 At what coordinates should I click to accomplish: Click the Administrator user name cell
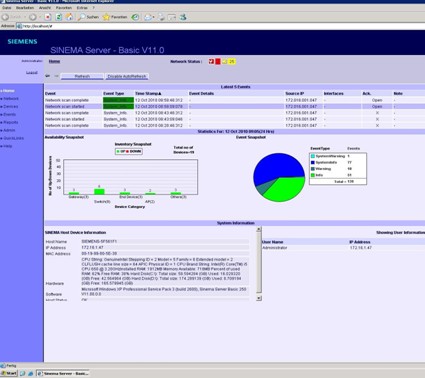pyautogui.click(x=275, y=248)
